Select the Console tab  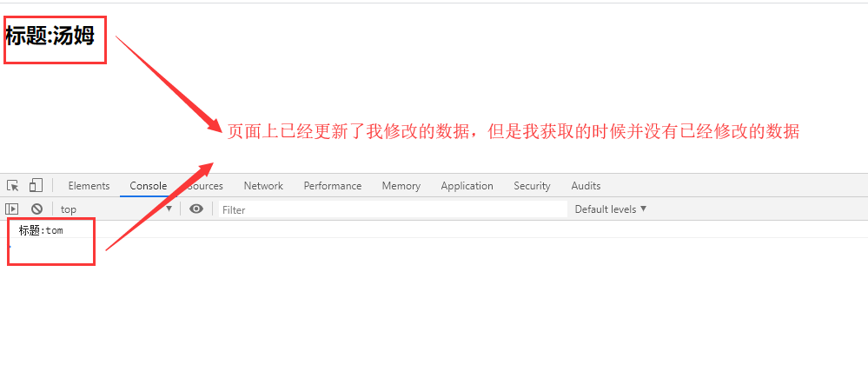point(149,186)
